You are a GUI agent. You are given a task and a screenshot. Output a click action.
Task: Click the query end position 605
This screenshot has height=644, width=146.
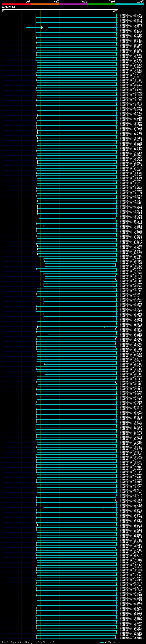pyautogui.click(x=115, y=11)
